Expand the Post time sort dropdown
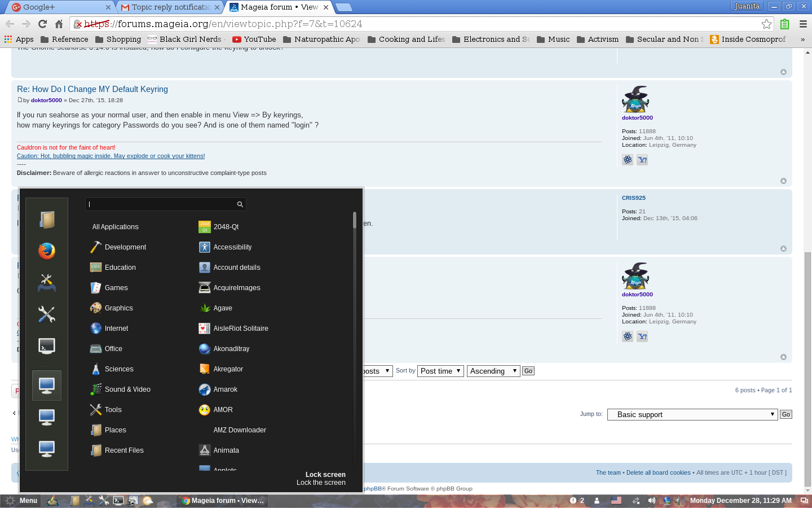Screen dimensions: 812x508 [440, 371]
